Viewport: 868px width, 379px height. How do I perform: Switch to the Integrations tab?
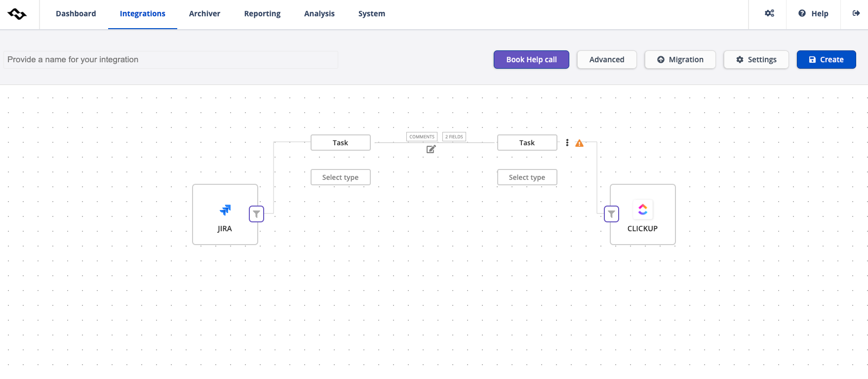[x=143, y=14]
